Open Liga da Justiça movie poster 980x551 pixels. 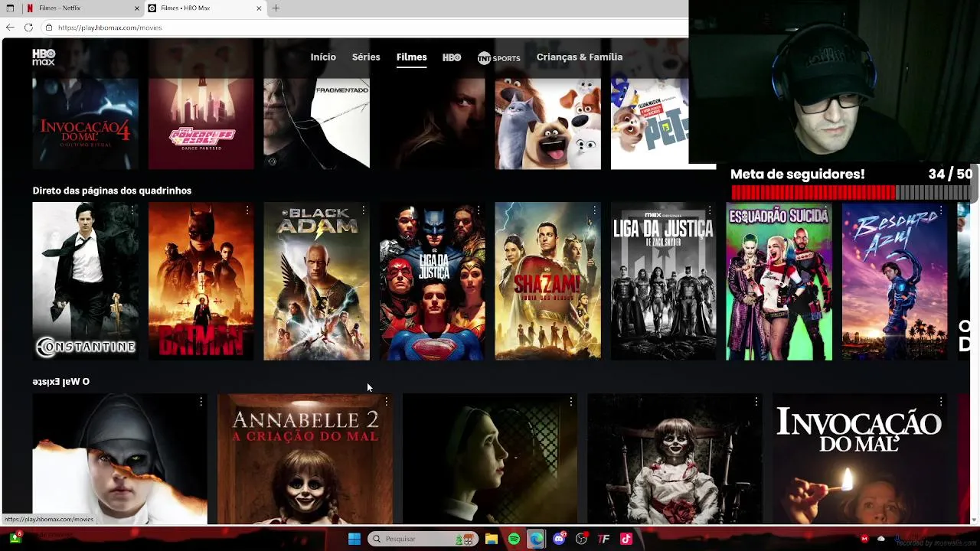point(432,281)
